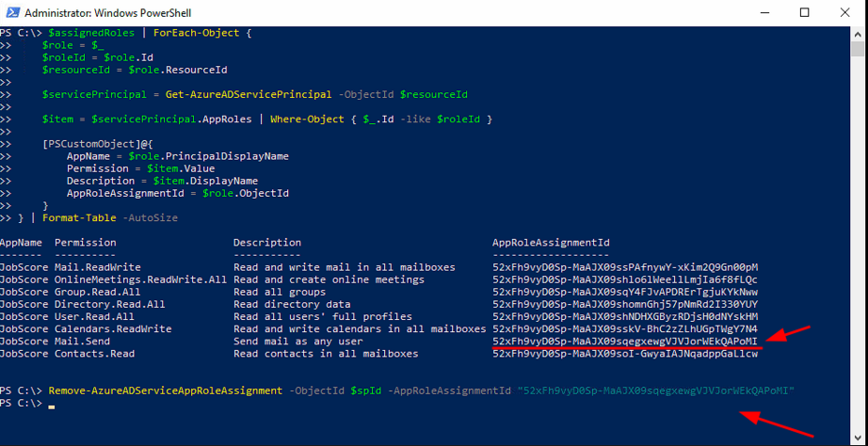Click the Permission column header
The height and width of the screenshot is (446, 868).
click(x=86, y=243)
